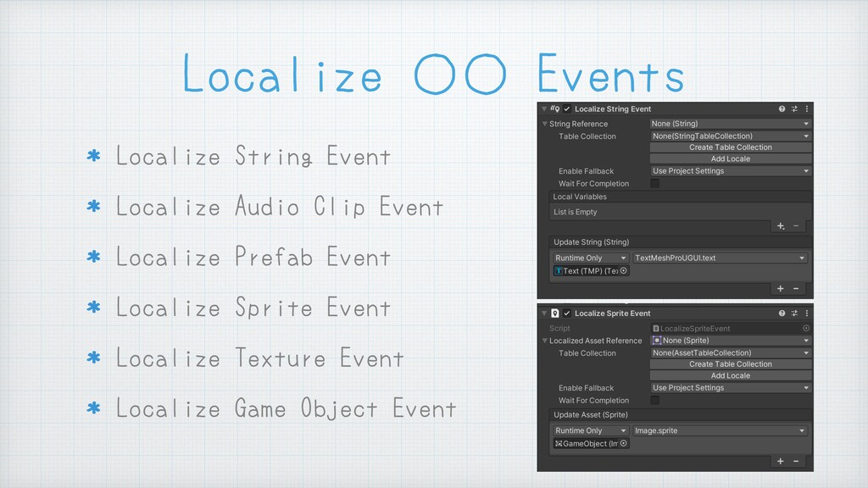Collapse the String Reference foldout
Viewport: 868px width, 488px height.
click(545, 124)
